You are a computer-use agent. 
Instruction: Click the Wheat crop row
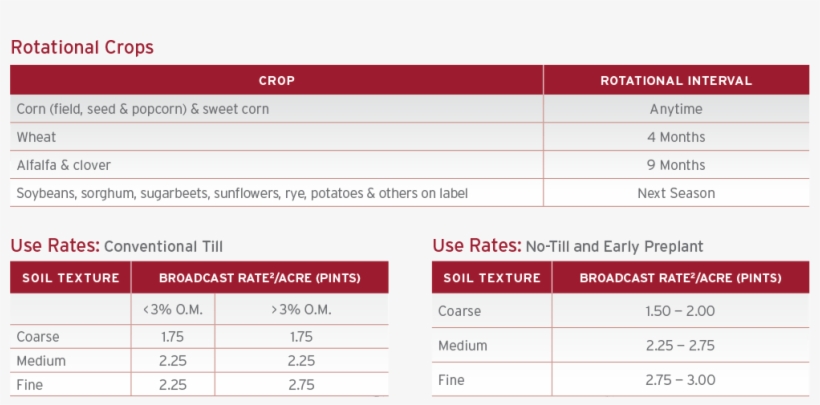tap(409, 137)
